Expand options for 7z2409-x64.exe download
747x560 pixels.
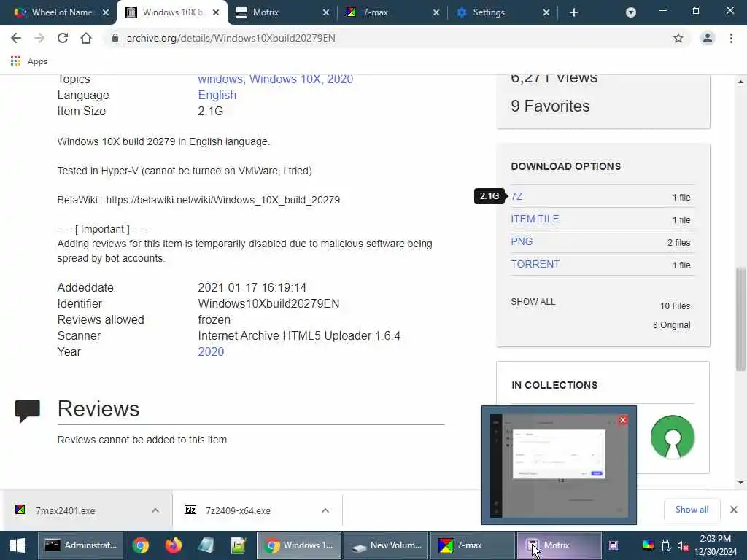tap(325, 510)
